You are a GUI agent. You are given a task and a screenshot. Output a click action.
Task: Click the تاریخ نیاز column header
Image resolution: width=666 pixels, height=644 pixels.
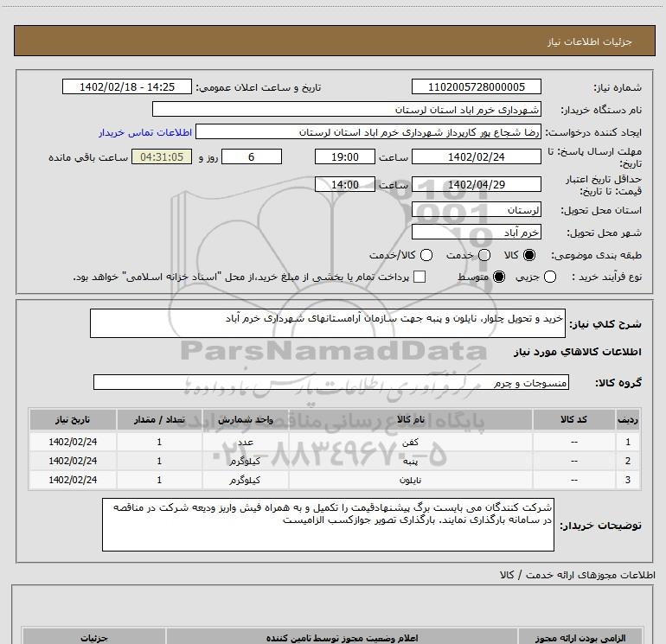(73, 419)
